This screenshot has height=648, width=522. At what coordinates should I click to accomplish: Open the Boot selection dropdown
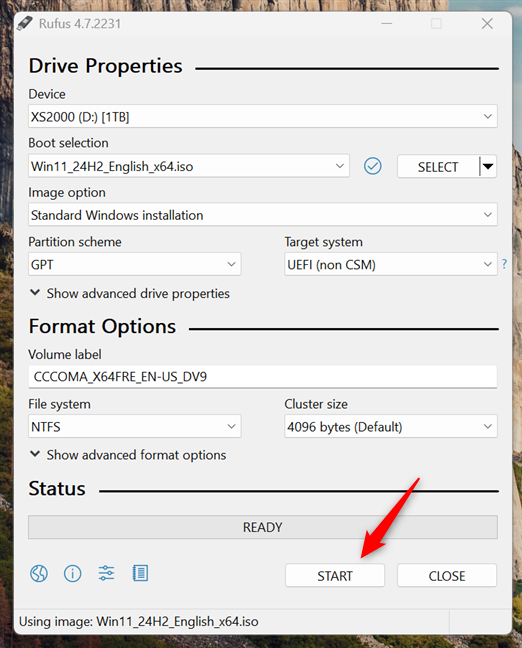tap(188, 166)
